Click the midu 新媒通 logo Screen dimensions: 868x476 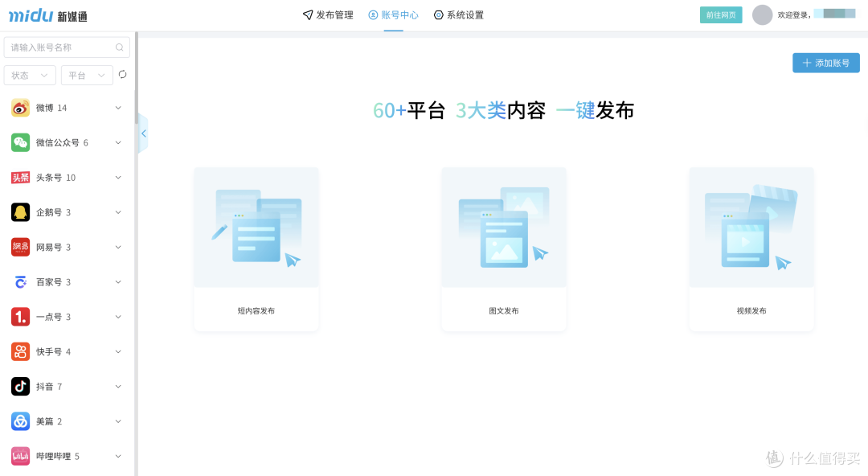48,15
